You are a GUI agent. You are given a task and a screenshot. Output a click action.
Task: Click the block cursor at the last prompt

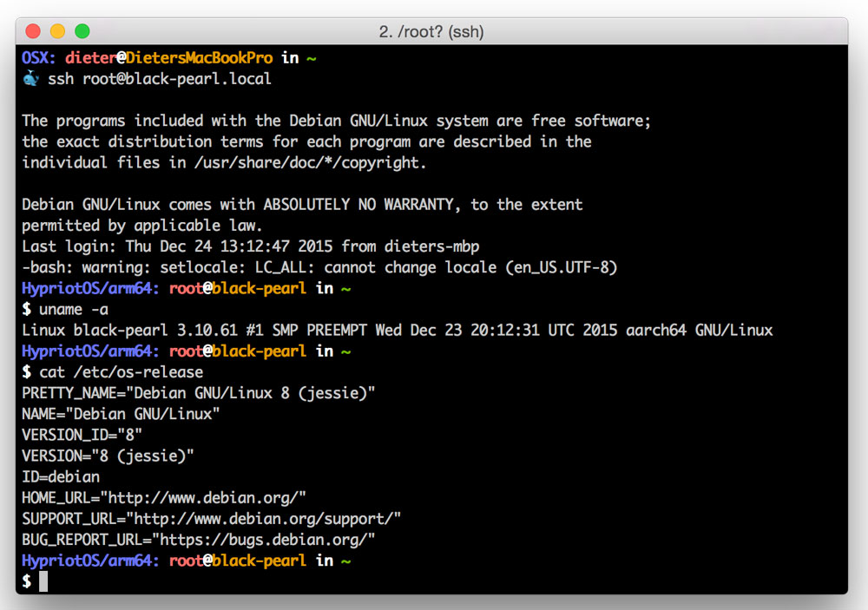tap(43, 581)
